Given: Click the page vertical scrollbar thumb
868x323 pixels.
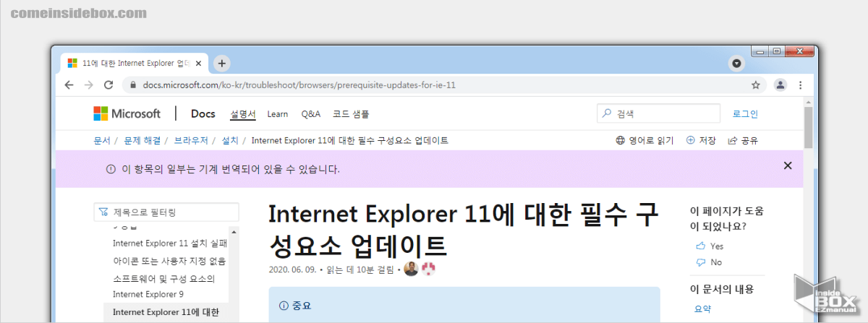Looking at the screenshot, I should tap(809, 129).
